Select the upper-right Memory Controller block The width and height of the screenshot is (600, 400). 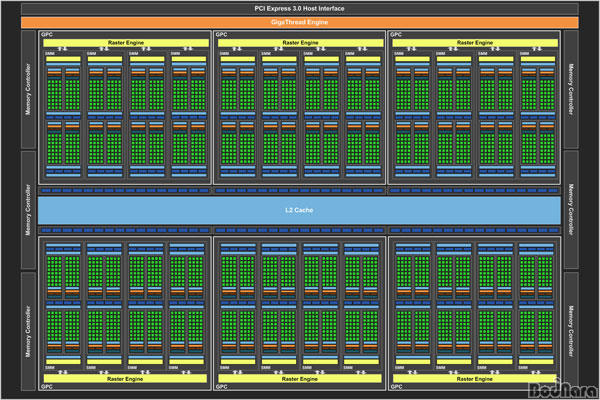tap(571, 89)
